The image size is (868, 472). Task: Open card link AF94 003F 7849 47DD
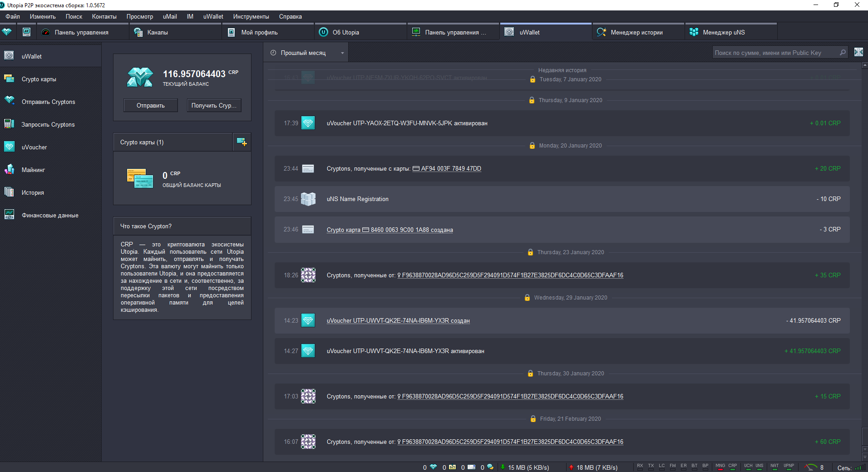click(x=450, y=168)
